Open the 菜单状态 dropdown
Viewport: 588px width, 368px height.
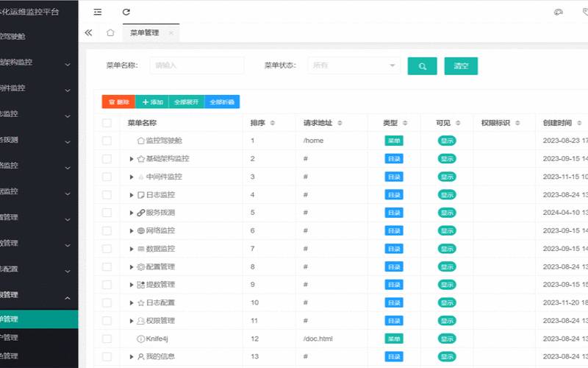[x=354, y=66]
